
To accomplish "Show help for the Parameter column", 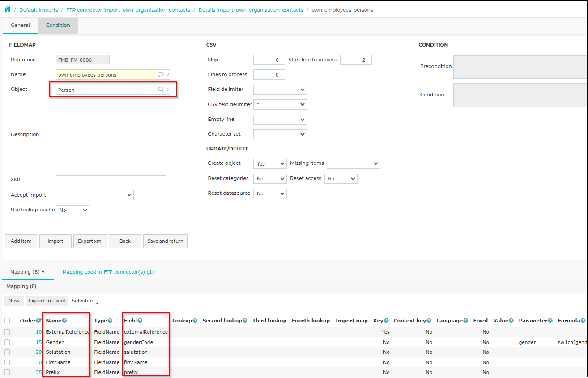I will pos(551,321).
